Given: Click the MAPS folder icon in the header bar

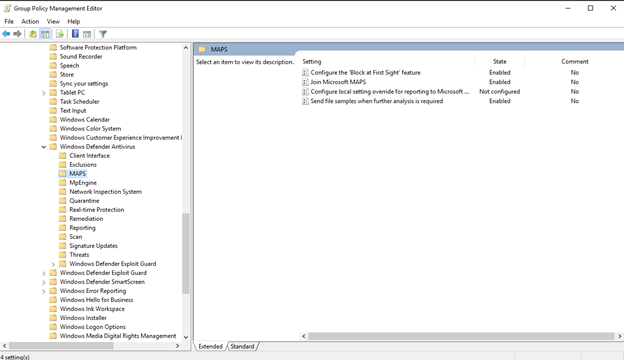Looking at the screenshot, I should [202, 49].
